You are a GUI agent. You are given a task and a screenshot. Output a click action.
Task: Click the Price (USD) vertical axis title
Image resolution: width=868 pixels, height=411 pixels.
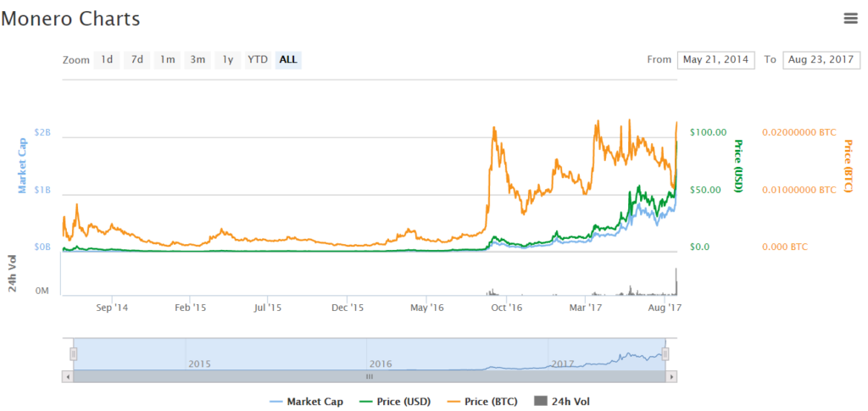click(x=738, y=166)
